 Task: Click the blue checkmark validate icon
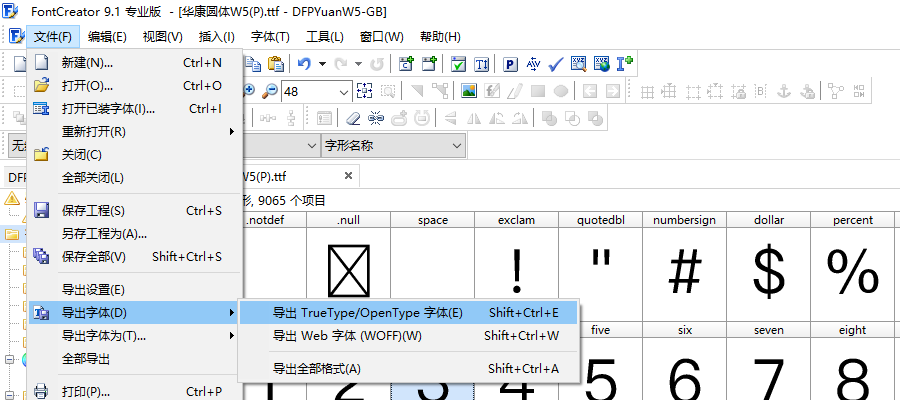pos(556,64)
